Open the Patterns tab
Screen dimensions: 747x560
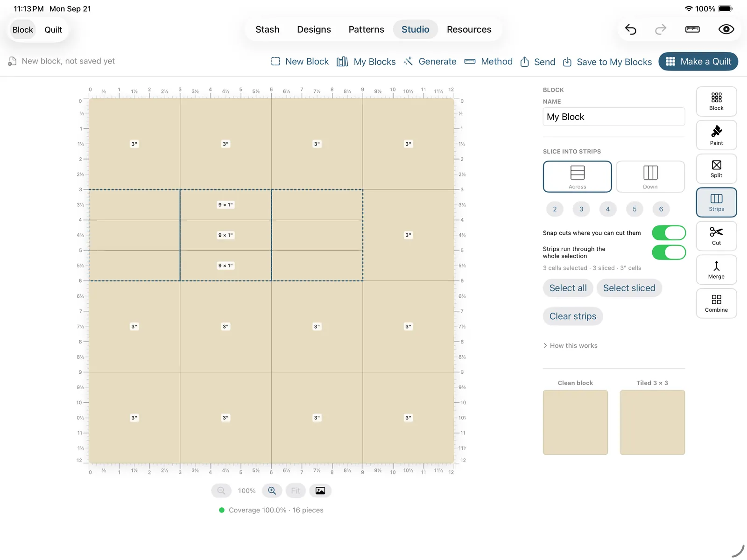(x=366, y=29)
